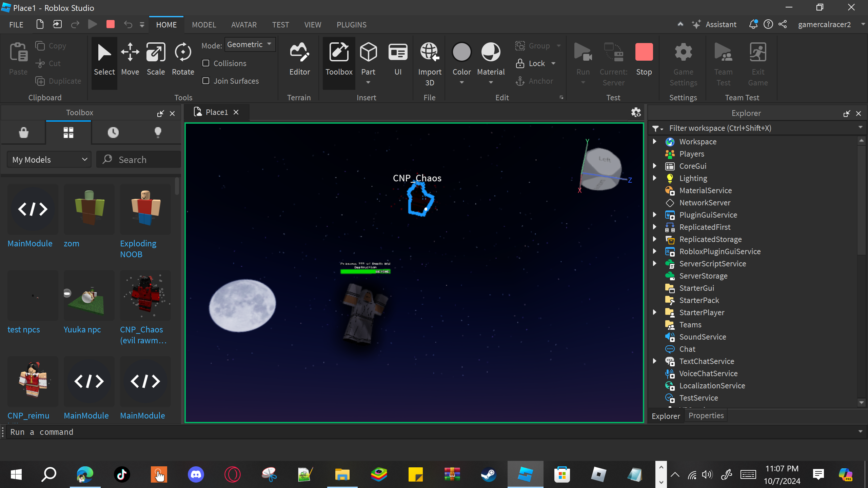This screenshot has height=488, width=868.
Task: Switch to the MODEL ribbon tab
Action: (204, 25)
